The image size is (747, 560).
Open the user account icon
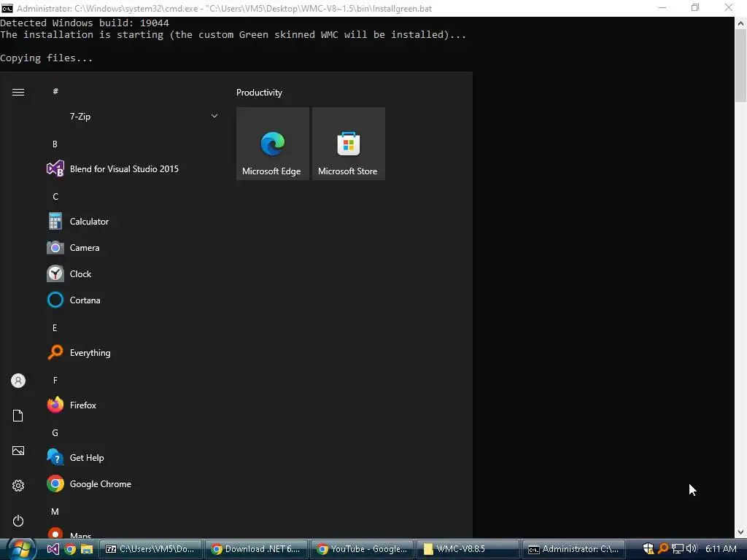[x=18, y=381]
